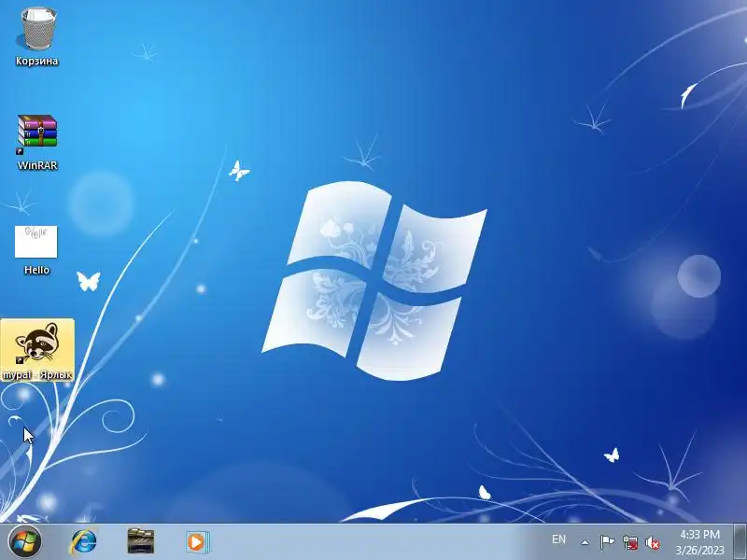Click the WinRAR label text
Image resolution: width=747 pixels, height=560 pixels.
pyautogui.click(x=37, y=165)
